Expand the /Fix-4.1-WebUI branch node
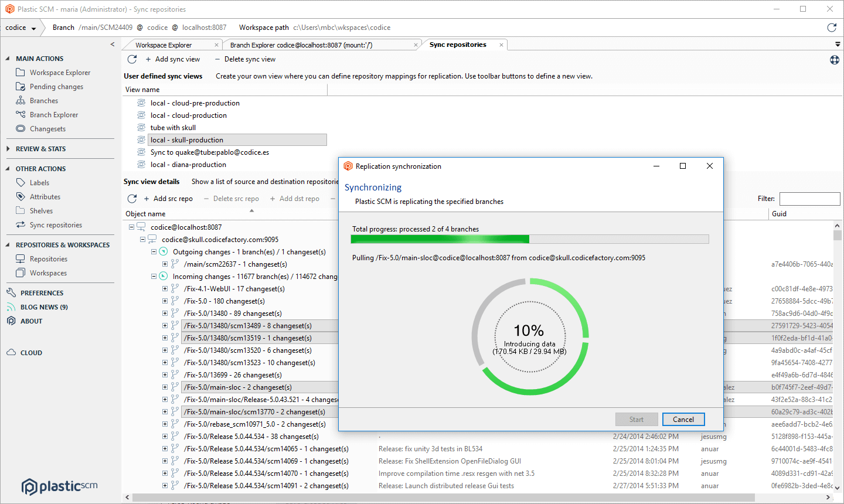The image size is (844, 504). click(165, 289)
